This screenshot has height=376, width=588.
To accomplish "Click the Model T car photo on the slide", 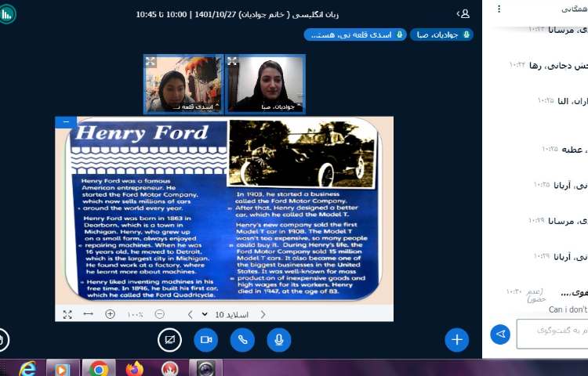I will click(302, 153).
